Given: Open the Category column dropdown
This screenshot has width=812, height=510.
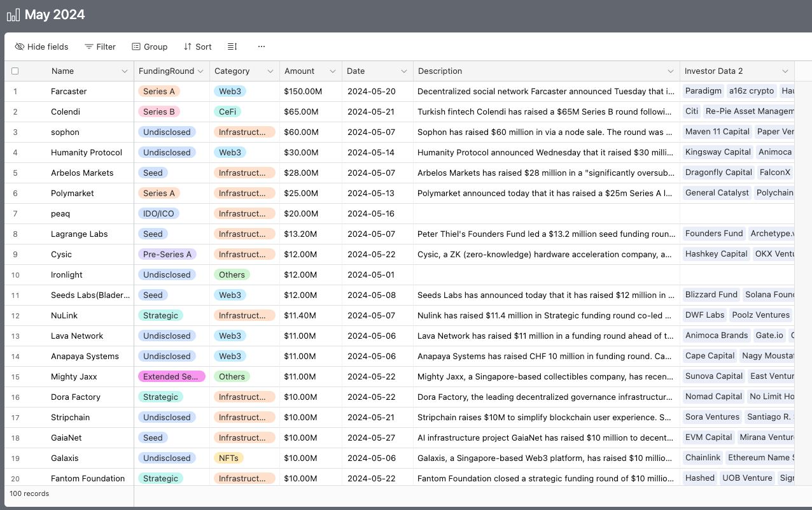Looking at the screenshot, I should (270, 71).
